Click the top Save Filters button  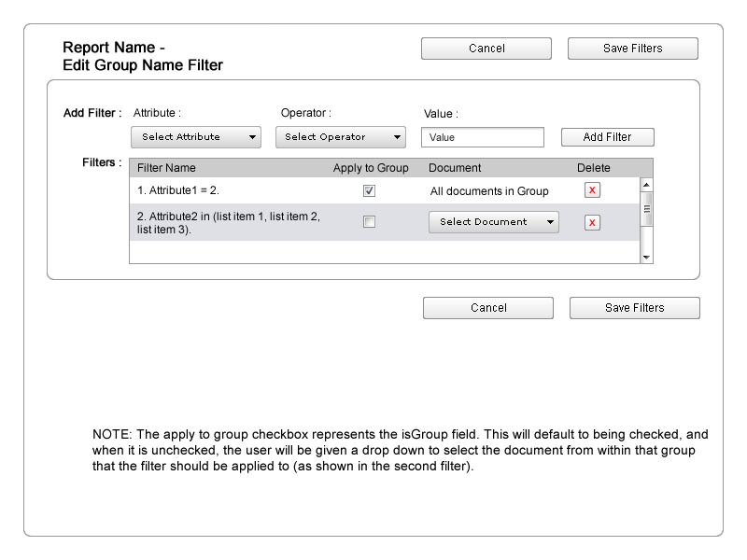coord(632,49)
